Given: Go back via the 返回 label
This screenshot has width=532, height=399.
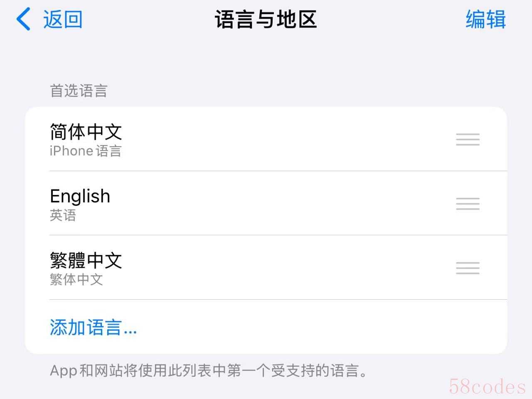Looking at the screenshot, I should [x=63, y=20].
